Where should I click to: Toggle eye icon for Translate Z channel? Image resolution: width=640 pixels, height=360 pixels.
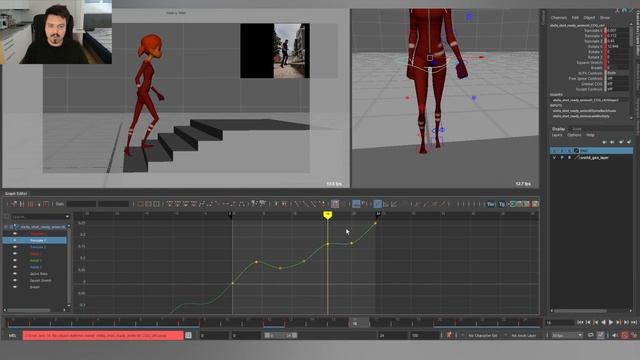coord(15,247)
